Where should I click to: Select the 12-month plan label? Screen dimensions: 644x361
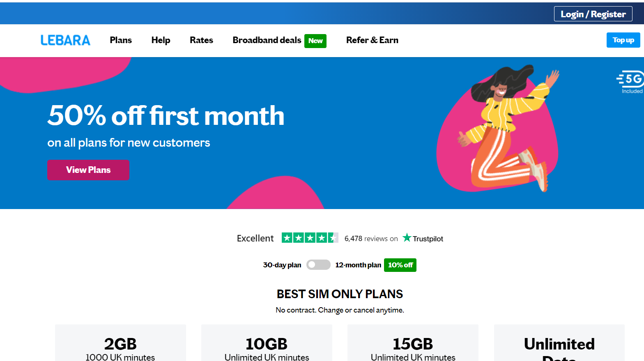(x=358, y=265)
